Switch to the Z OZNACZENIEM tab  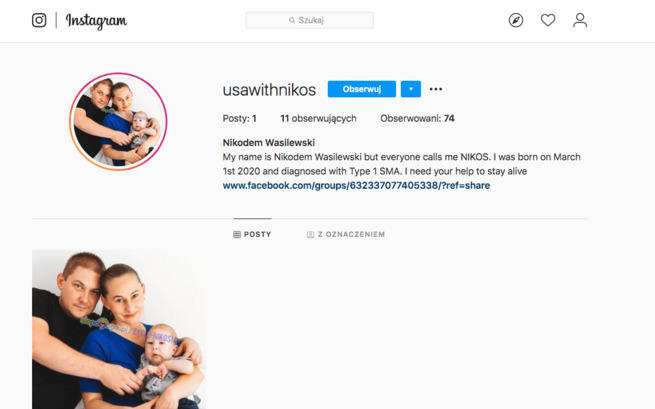[346, 234]
